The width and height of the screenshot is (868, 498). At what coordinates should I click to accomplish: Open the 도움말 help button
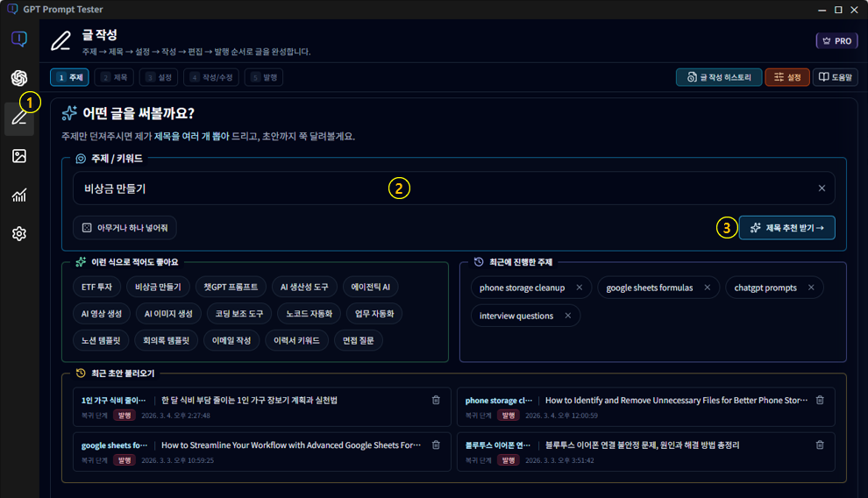pyautogui.click(x=836, y=77)
